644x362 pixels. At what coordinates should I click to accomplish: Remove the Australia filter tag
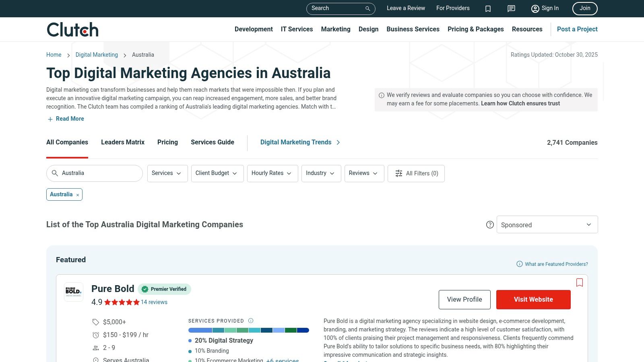pyautogui.click(x=78, y=195)
